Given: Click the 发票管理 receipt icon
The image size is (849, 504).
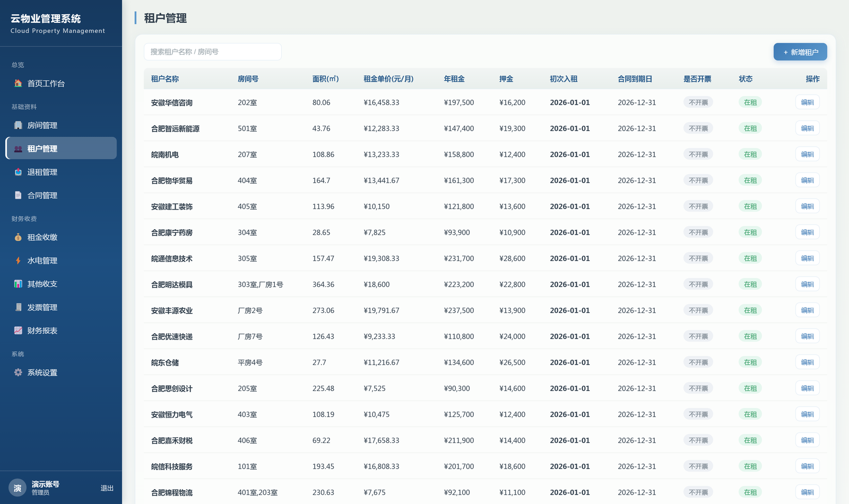Looking at the screenshot, I should pos(18,307).
